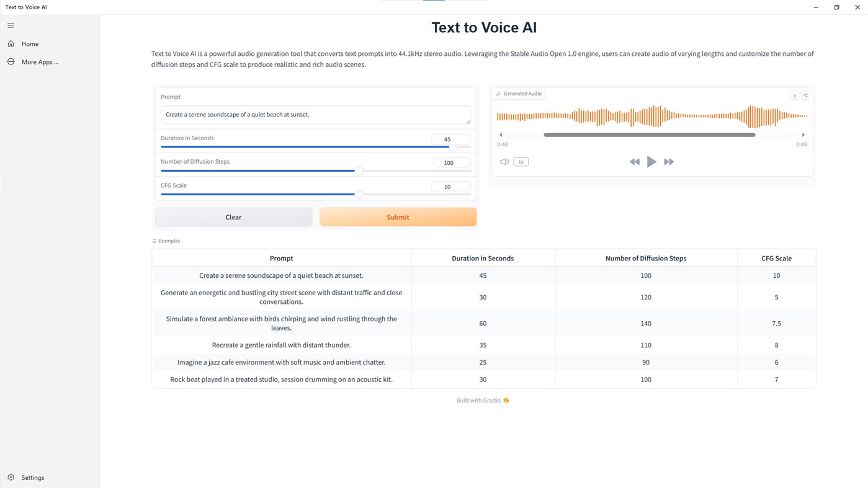Choose the jazz cafe example prompt
Image resolution: width=868 pixels, height=488 pixels.
(281, 362)
